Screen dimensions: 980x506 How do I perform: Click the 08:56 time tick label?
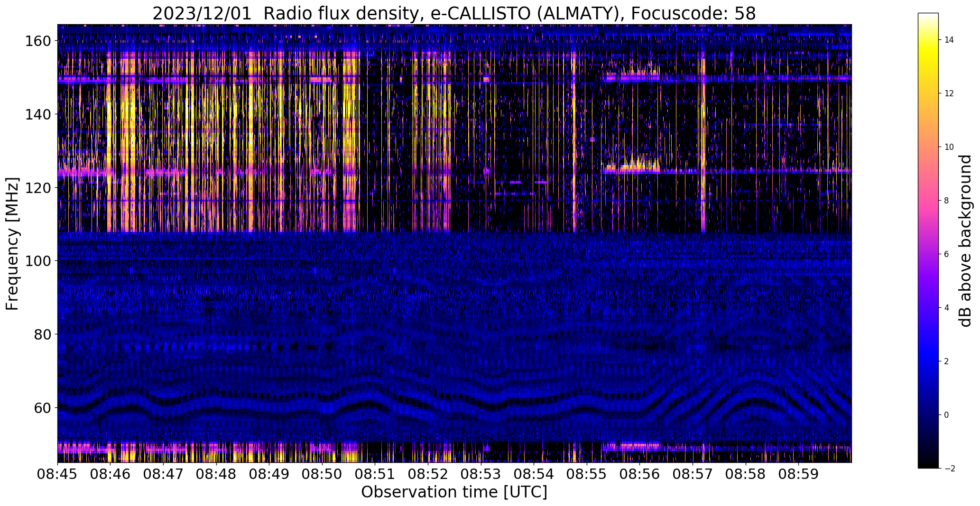(639, 474)
